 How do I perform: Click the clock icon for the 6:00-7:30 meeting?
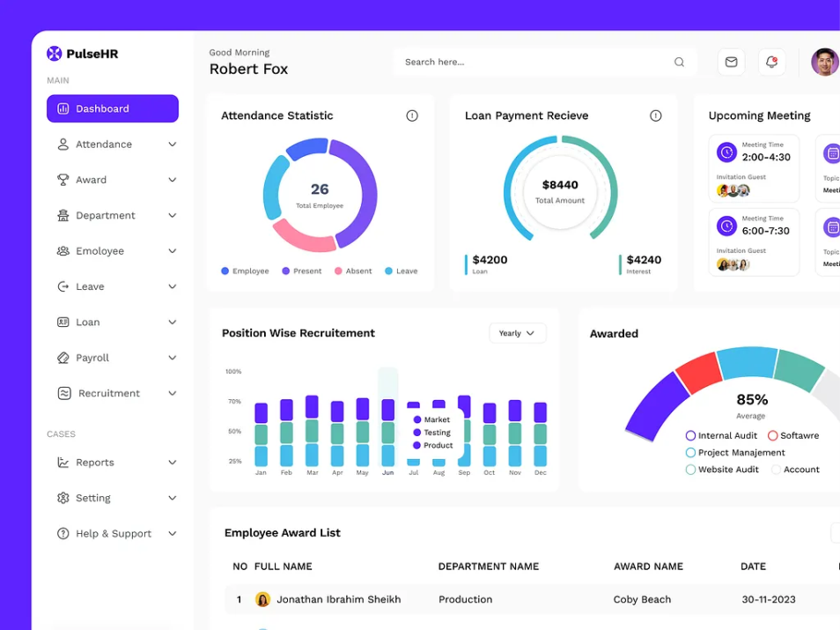point(727,226)
